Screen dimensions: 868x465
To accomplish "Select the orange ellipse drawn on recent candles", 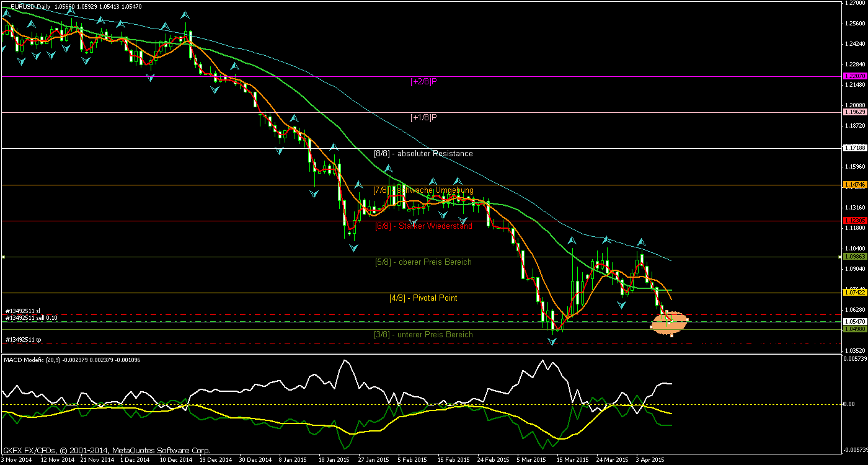I will click(x=670, y=321).
